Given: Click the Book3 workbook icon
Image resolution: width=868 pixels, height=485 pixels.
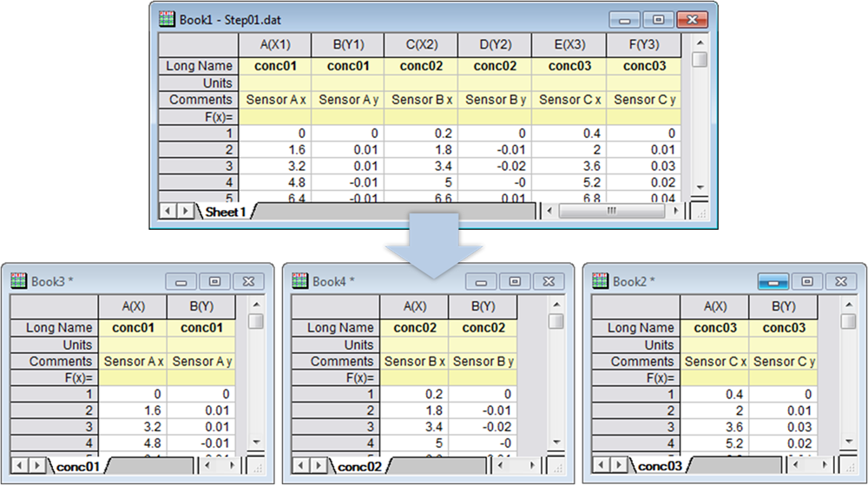Looking at the screenshot, I should (18, 281).
